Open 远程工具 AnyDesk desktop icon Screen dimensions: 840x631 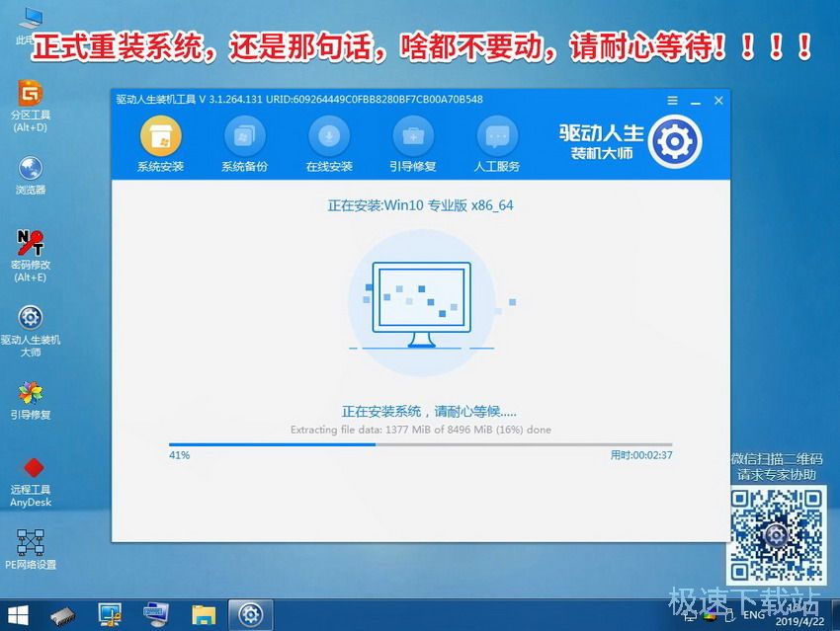[31, 482]
